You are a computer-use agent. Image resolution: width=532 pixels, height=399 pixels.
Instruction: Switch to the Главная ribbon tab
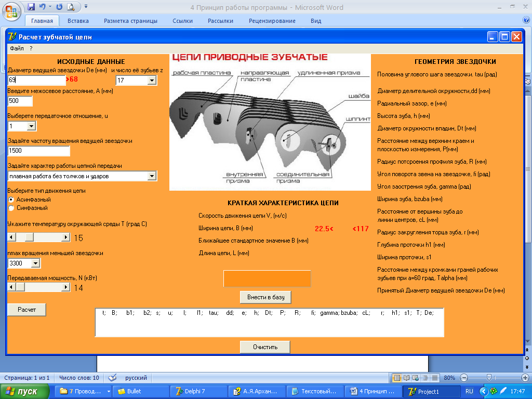(42, 21)
